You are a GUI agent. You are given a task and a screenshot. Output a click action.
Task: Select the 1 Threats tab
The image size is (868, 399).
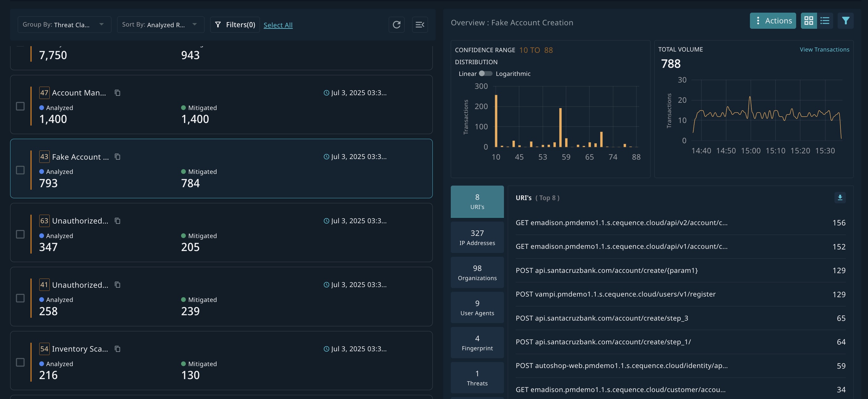(x=477, y=378)
